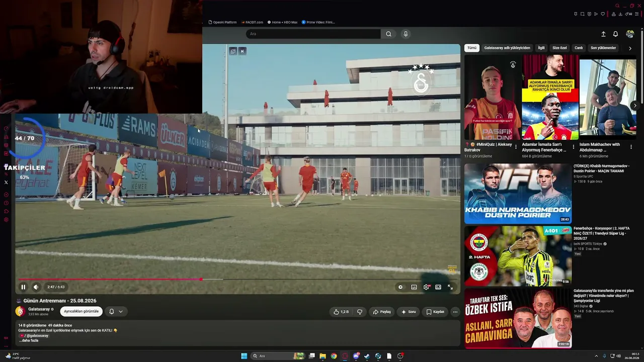Like the video with 1,2 B likes
The image size is (644, 362).
point(341,312)
